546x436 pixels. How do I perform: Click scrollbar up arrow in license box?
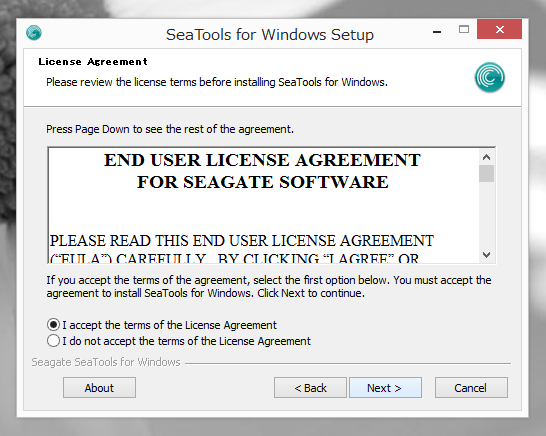pos(486,157)
